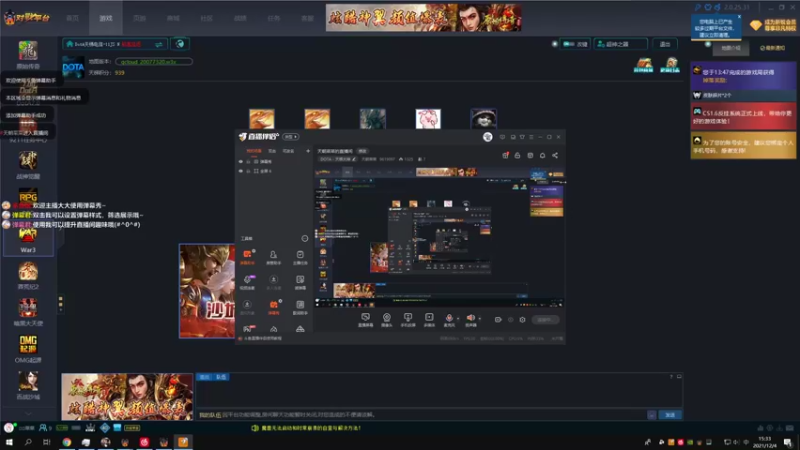Switch to the 地图介绍 tab on right panel
This screenshot has width=800, height=450.
tap(730, 48)
